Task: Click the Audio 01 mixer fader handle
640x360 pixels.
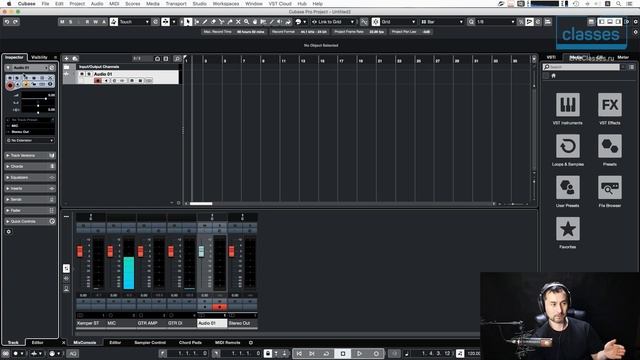Action: (x=201, y=251)
